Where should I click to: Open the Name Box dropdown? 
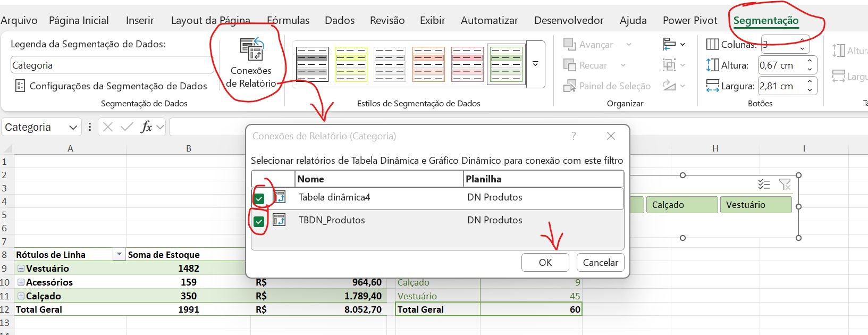pyautogui.click(x=73, y=127)
